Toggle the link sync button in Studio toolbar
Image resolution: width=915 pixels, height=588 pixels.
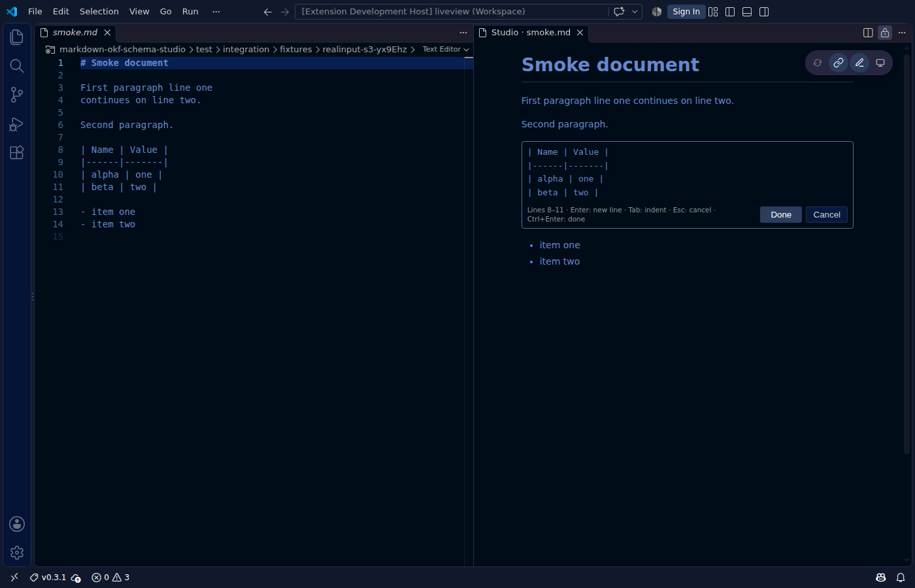click(839, 63)
